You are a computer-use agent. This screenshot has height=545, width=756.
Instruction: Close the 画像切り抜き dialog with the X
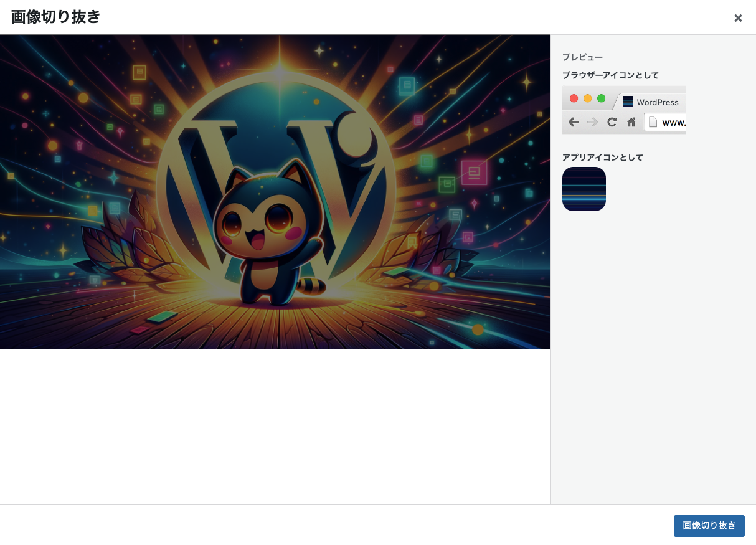coord(738,18)
